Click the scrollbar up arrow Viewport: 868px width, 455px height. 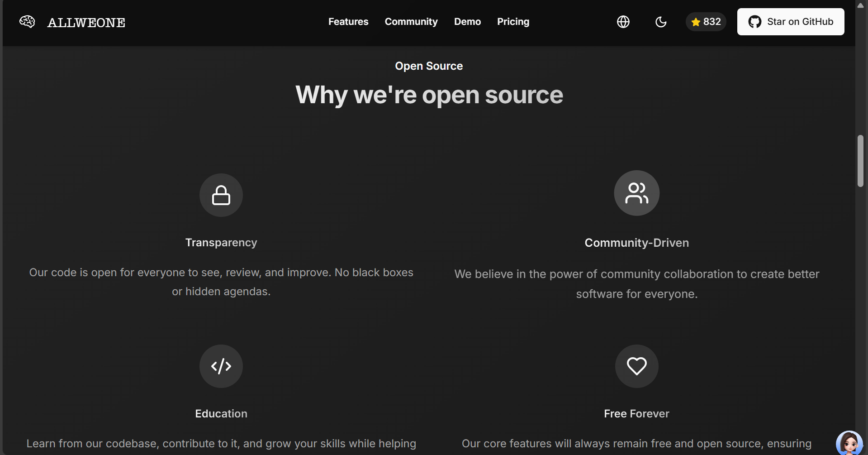(x=860, y=5)
